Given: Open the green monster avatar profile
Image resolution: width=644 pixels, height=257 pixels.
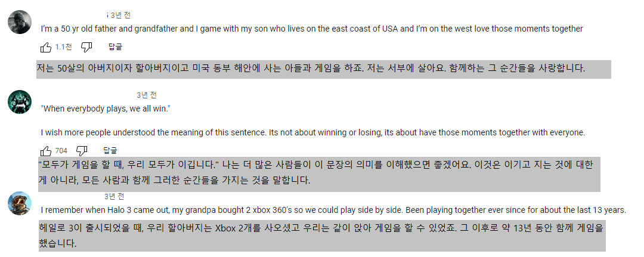Looking at the screenshot, I should (x=20, y=102).
